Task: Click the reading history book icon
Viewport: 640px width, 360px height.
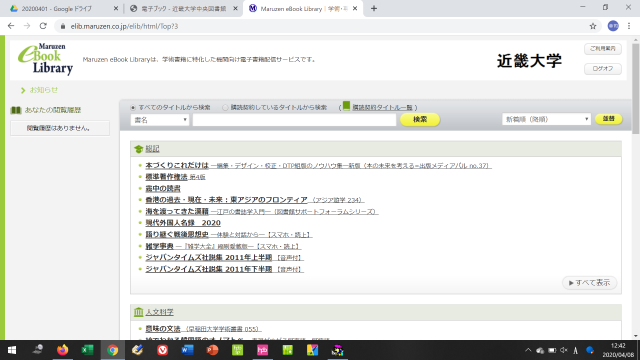Action: click(16, 110)
